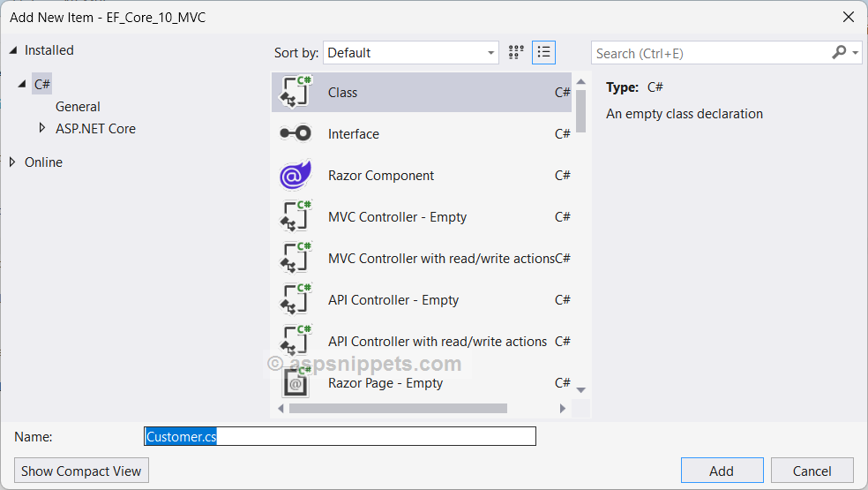This screenshot has width=868, height=490.
Task: Click the horizontal scrollbar left arrow
Action: 281,409
